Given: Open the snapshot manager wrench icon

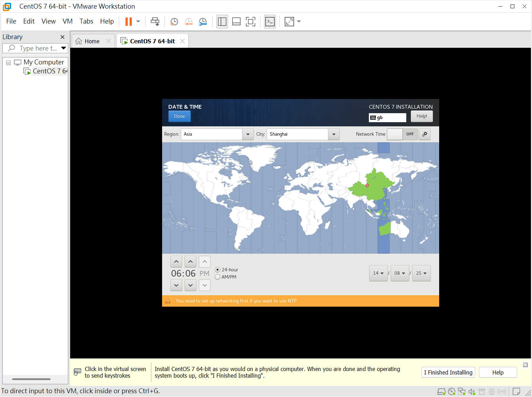Looking at the screenshot, I should coord(203,21).
